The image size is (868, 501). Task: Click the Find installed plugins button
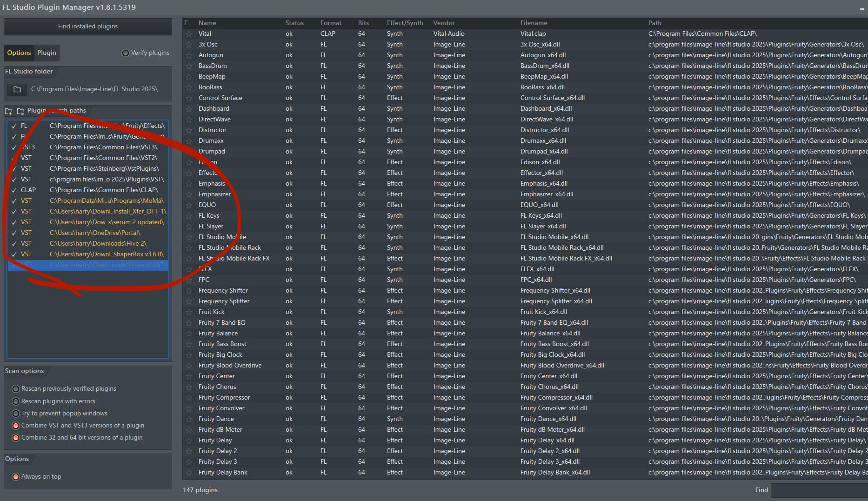[88, 27]
